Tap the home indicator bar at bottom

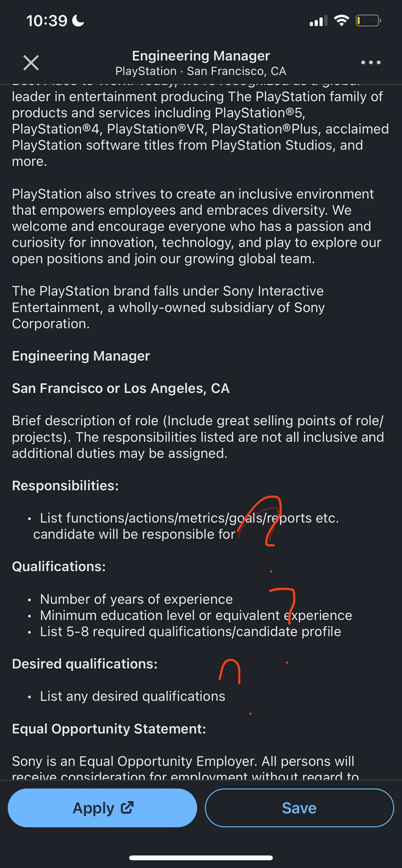201,858
